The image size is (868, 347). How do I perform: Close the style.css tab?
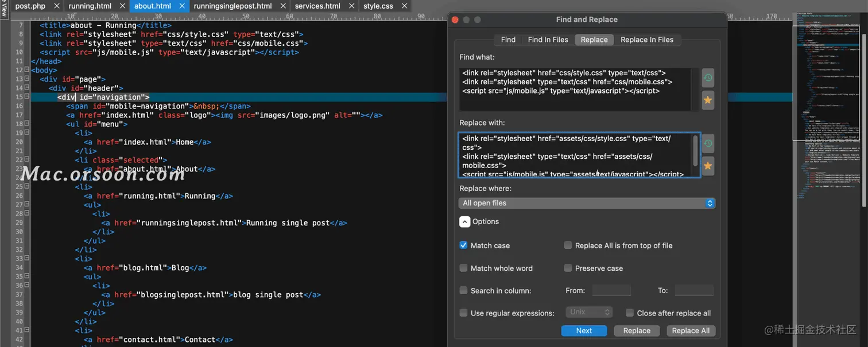coord(403,6)
